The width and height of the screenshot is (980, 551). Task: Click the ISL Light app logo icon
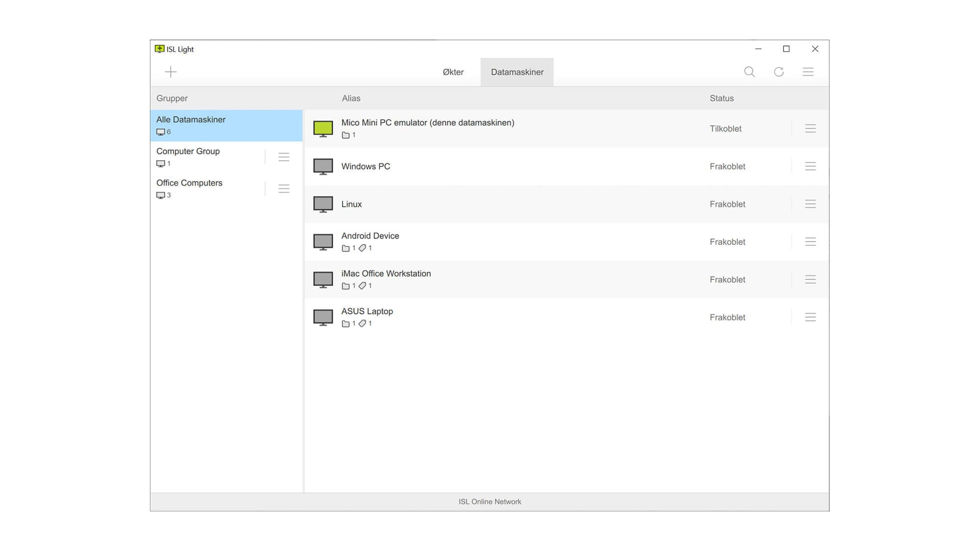click(x=160, y=49)
